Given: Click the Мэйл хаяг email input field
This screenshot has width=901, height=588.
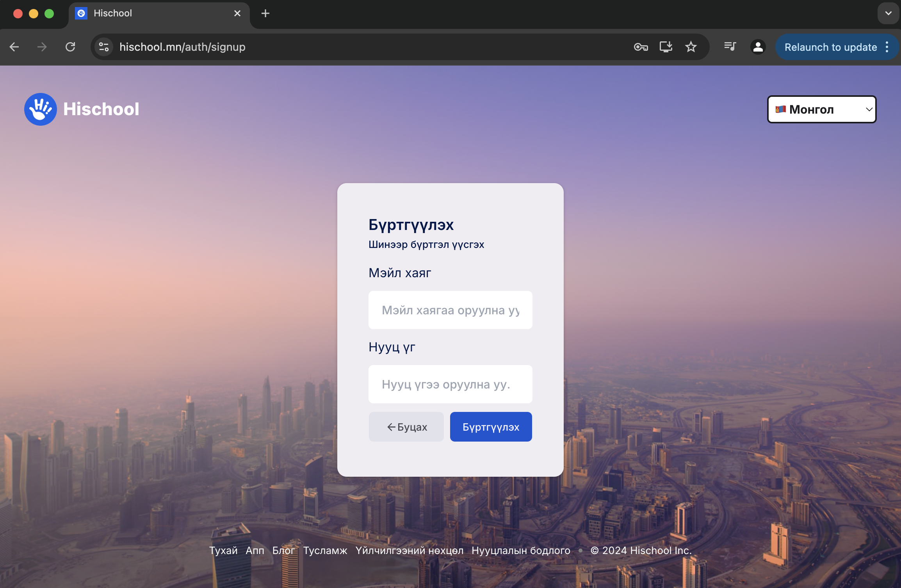Looking at the screenshot, I should coord(450,310).
